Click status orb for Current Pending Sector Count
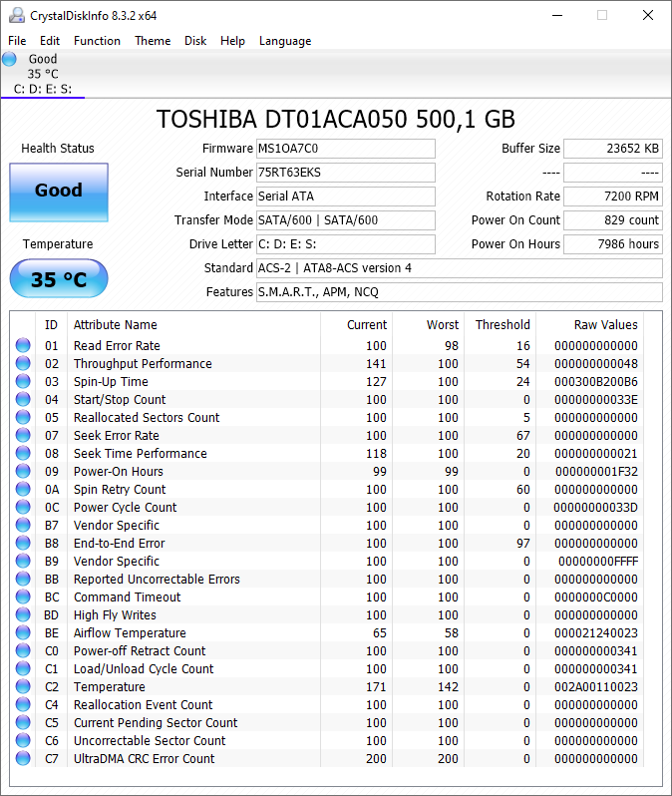The width and height of the screenshot is (672, 796). point(23,722)
